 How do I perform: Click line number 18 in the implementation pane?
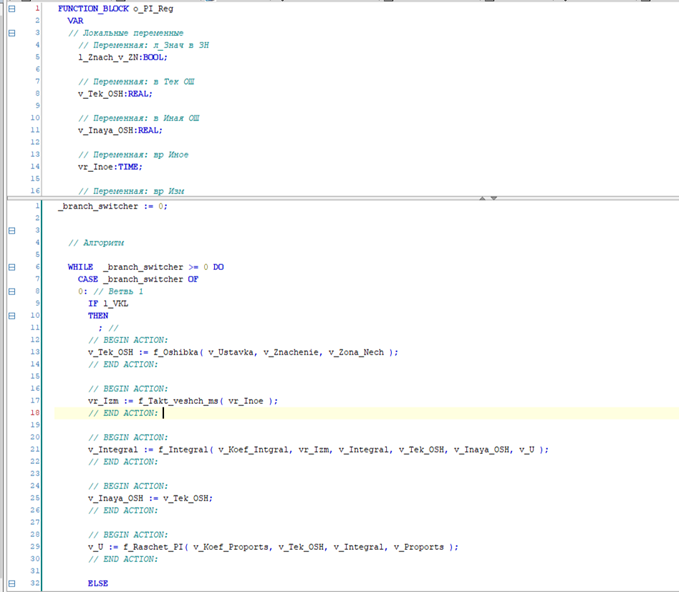coord(35,412)
